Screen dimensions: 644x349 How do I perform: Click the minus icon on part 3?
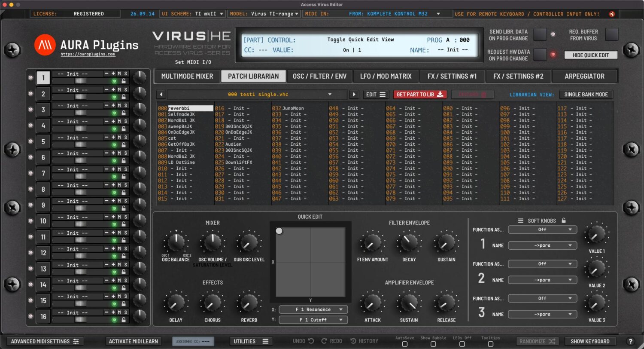pos(106,105)
